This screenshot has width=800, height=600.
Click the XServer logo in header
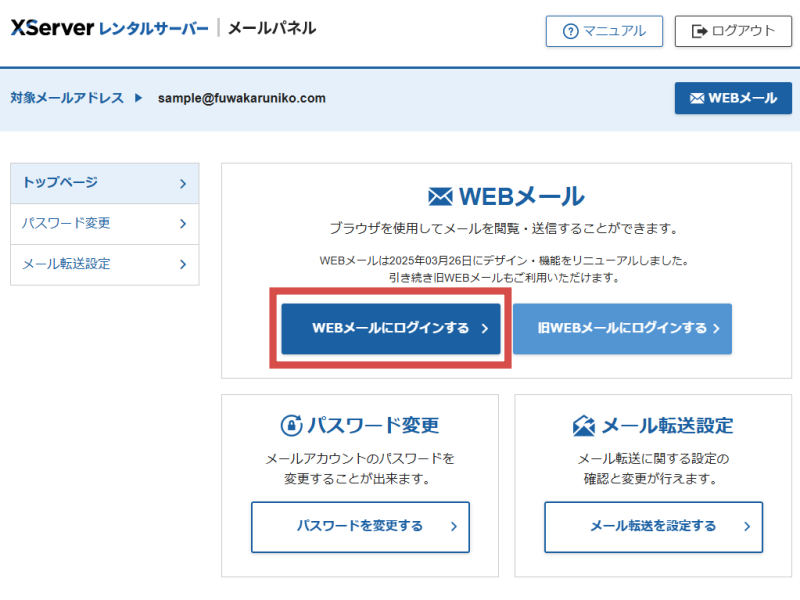pos(52,28)
